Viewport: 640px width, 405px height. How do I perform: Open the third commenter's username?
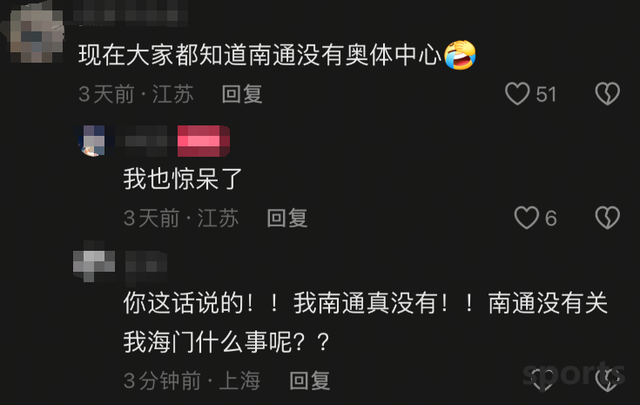point(145,266)
